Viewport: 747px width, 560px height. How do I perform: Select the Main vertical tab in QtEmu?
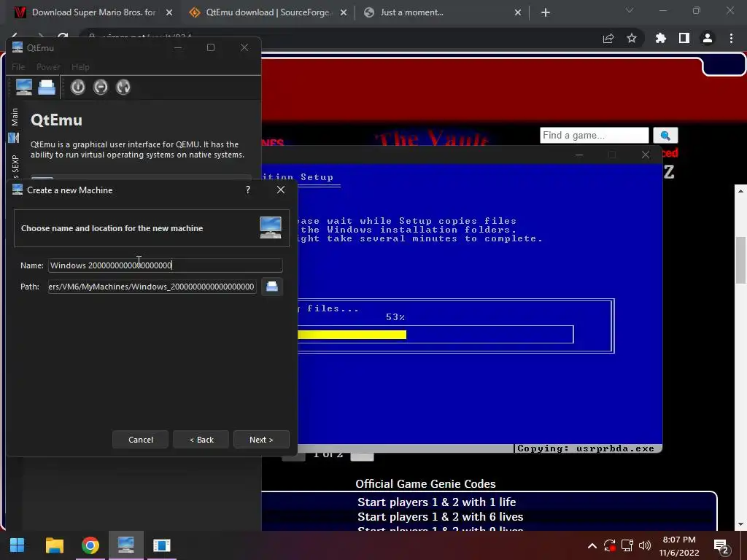click(15, 117)
